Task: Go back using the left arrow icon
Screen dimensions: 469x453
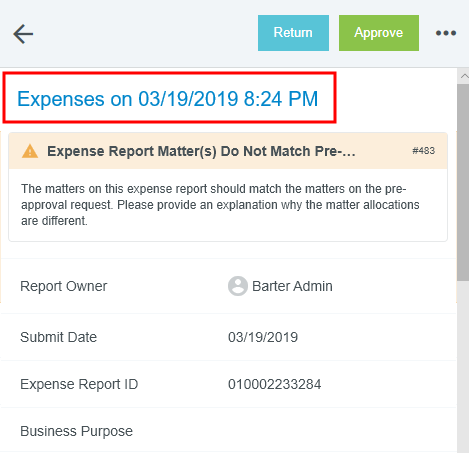Action: [23, 34]
